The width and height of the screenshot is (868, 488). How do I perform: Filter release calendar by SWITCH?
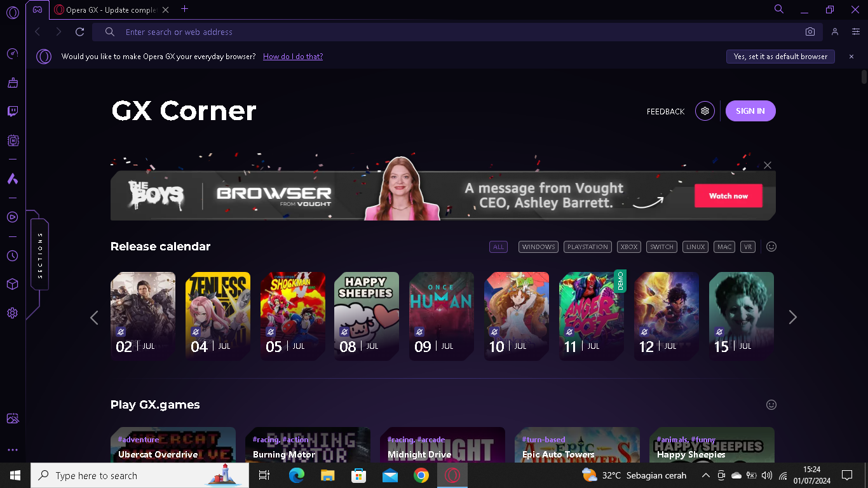662,247
